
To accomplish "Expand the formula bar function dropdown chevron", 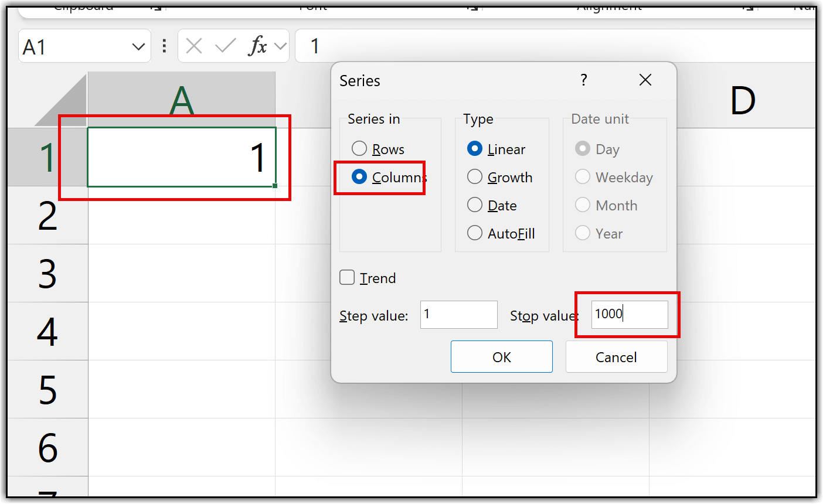I will coord(280,46).
